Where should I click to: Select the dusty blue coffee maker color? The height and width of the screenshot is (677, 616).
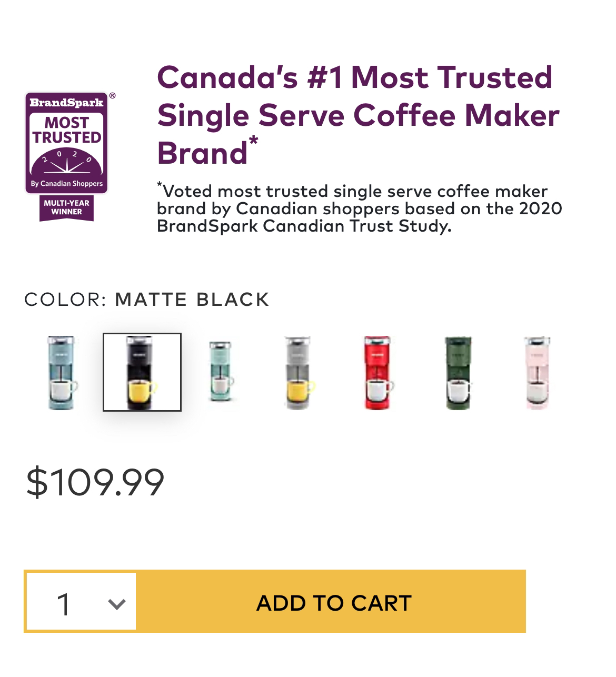pyautogui.click(x=62, y=372)
